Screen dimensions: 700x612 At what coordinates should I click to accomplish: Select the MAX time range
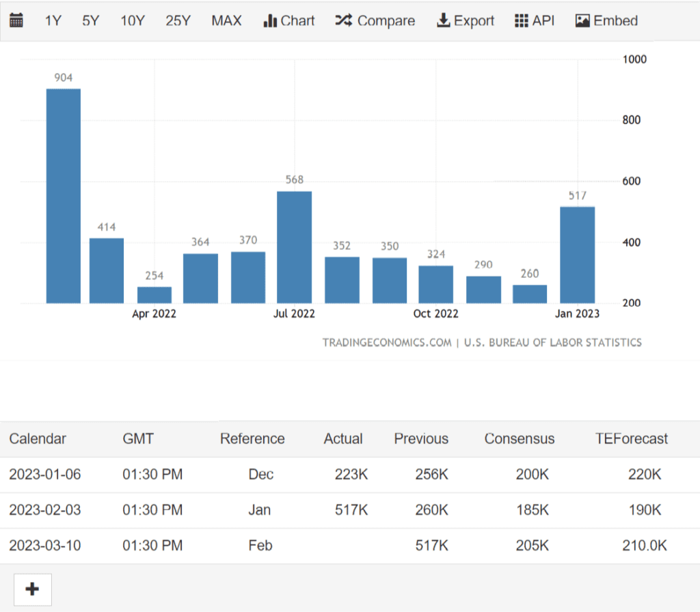226,20
